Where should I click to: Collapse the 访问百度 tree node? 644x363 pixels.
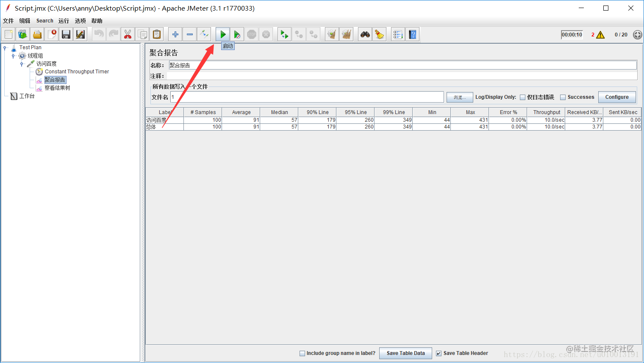click(x=22, y=64)
